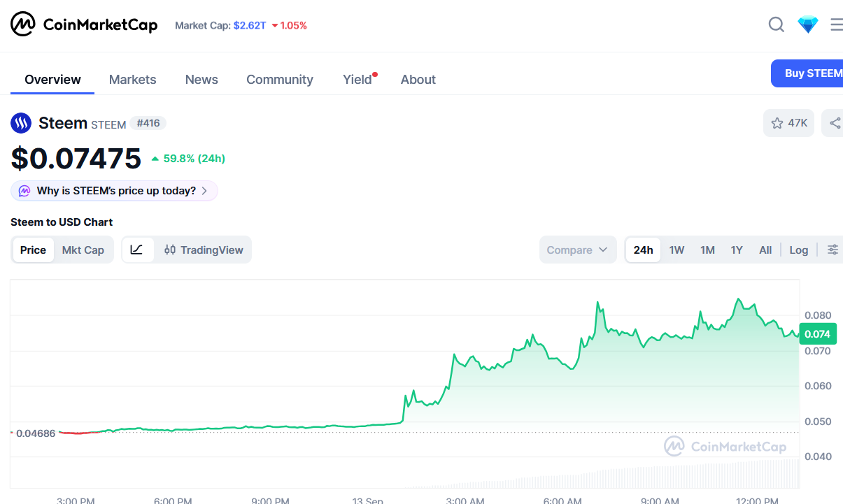Click the blue diamond rewards icon
The image size is (843, 504).
coord(808,25)
